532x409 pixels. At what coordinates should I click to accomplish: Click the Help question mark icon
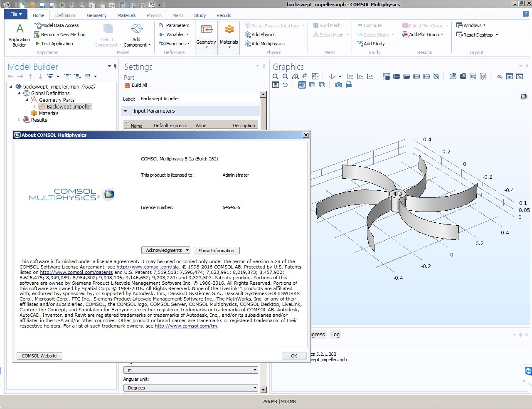pyautogui.click(x=525, y=14)
